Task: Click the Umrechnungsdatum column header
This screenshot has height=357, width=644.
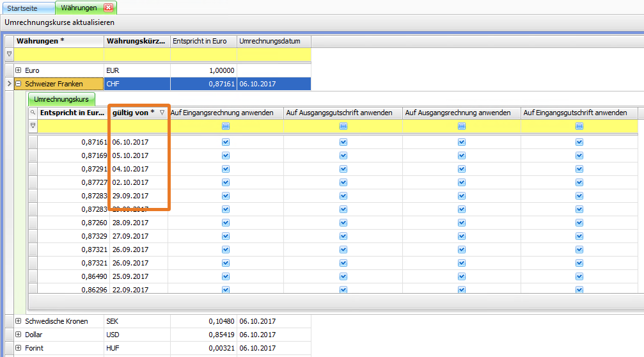Action: 273,41
